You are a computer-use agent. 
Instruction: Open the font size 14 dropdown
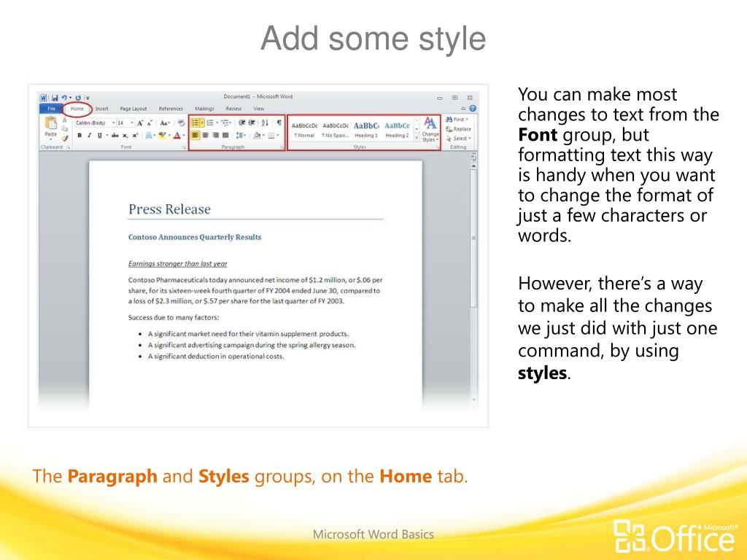click(x=132, y=122)
